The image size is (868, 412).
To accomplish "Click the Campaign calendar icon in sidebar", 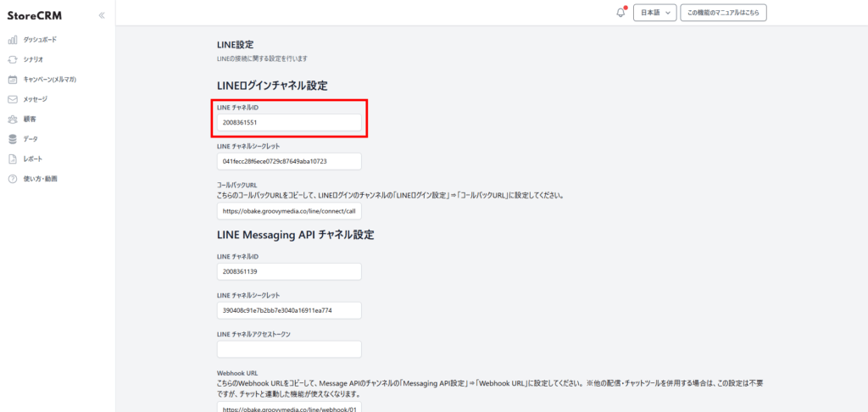I will click(13, 80).
